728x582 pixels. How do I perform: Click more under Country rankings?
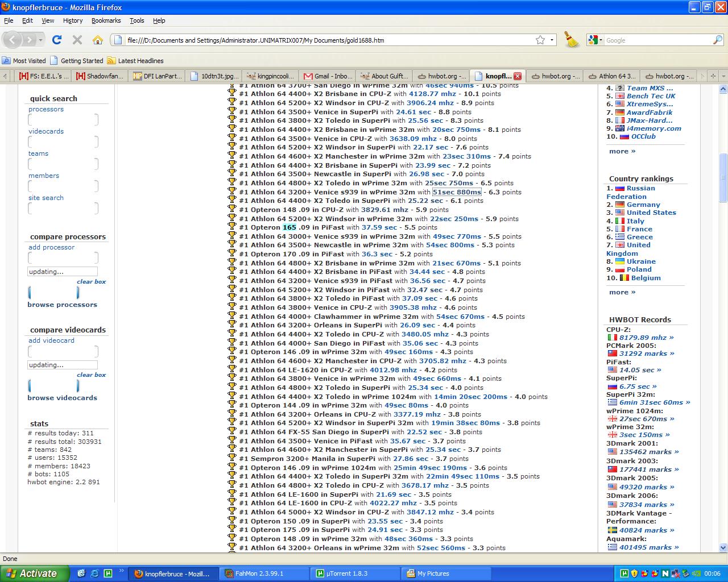click(622, 292)
